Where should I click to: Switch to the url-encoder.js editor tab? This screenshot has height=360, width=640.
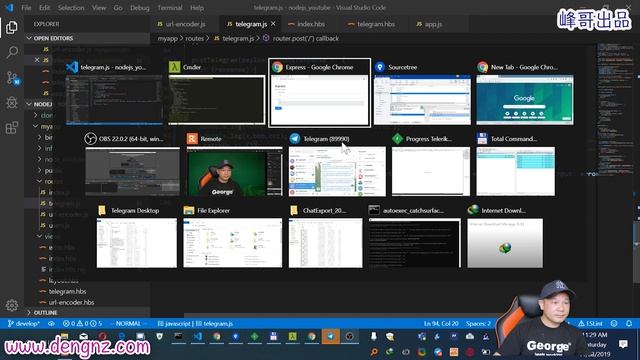pyautogui.click(x=184, y=24)
